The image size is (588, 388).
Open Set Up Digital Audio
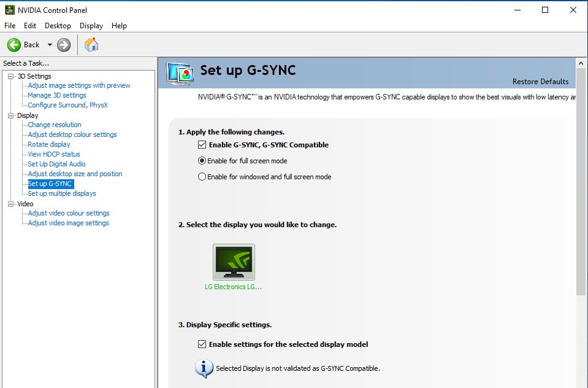[x=56, y=164]
